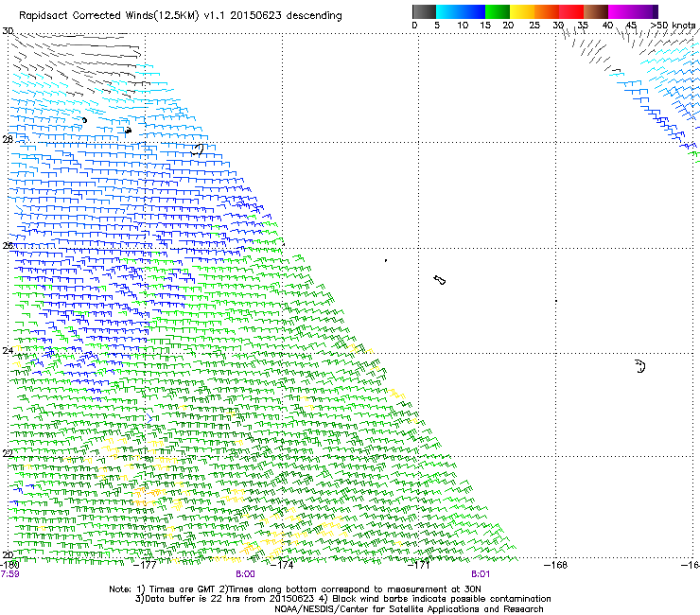
Task: Click the longitude label '-177'
Action: [x=146, y=565]
